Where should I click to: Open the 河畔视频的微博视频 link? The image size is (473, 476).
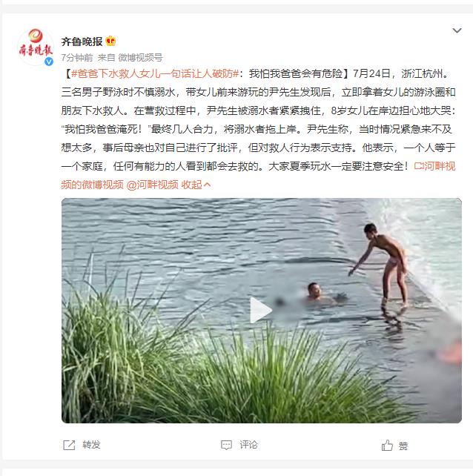258,175
